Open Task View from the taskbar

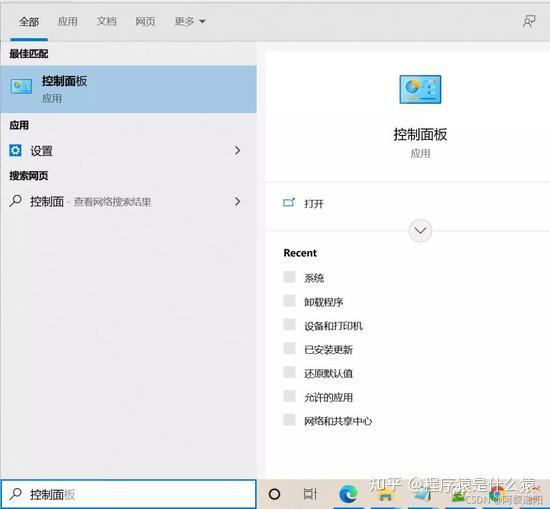pos(310,494)
